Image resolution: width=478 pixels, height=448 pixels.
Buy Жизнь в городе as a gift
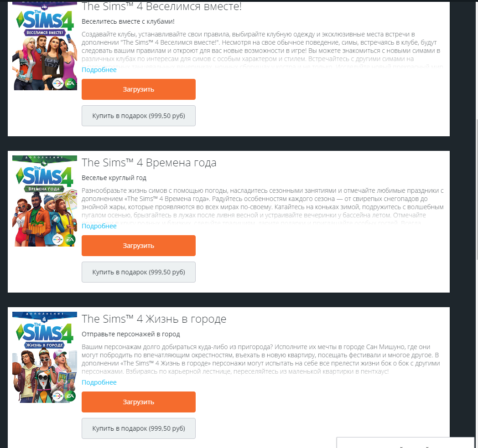(138, 428)
